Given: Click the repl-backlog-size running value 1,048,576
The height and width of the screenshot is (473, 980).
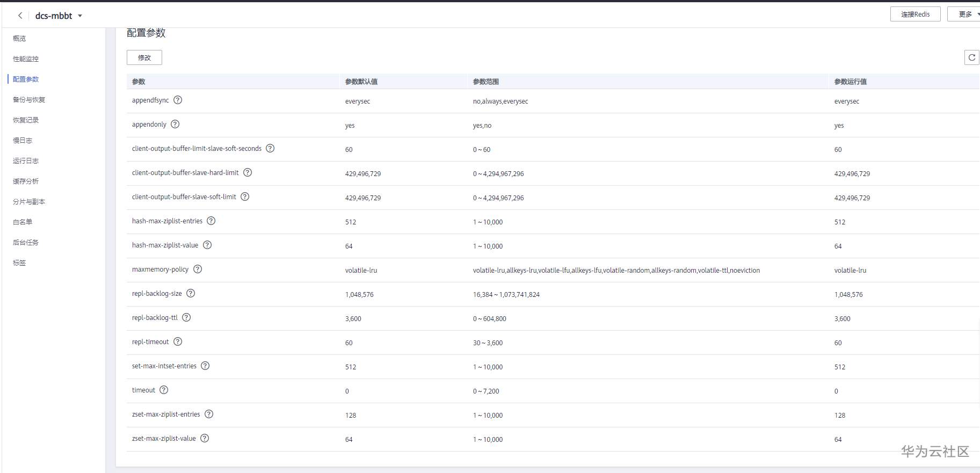Looking at the screenshot, I should [x=848, y=295].
